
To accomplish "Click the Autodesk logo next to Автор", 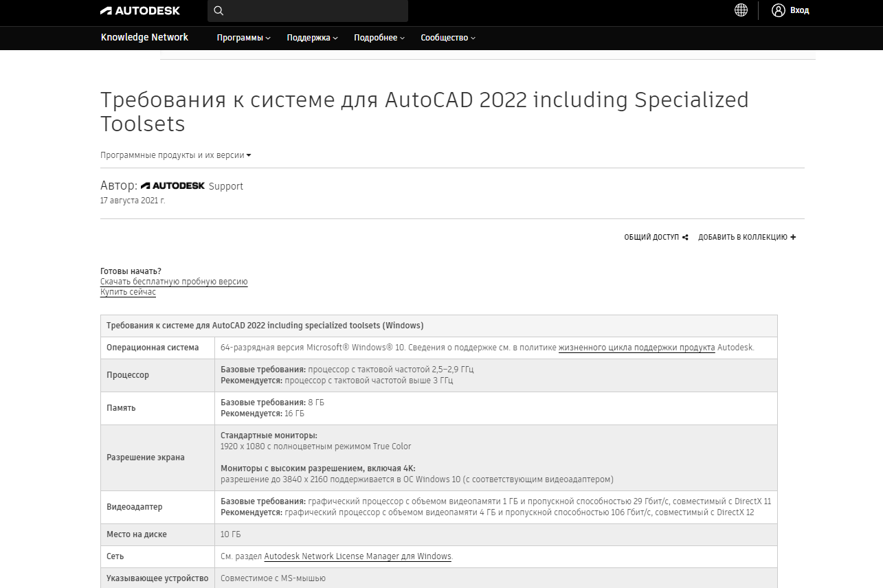I will [172, 185].
